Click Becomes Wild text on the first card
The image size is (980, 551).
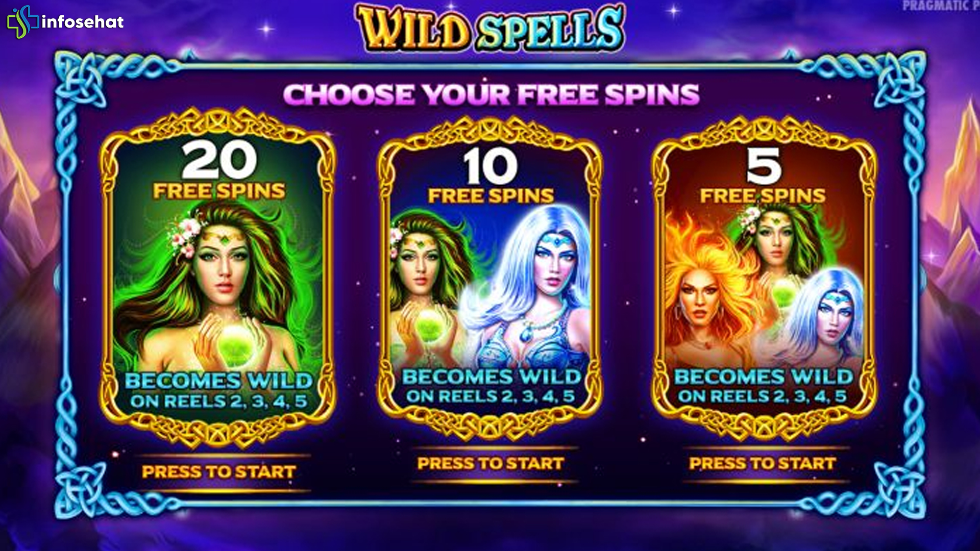click(x=218, y=381)
